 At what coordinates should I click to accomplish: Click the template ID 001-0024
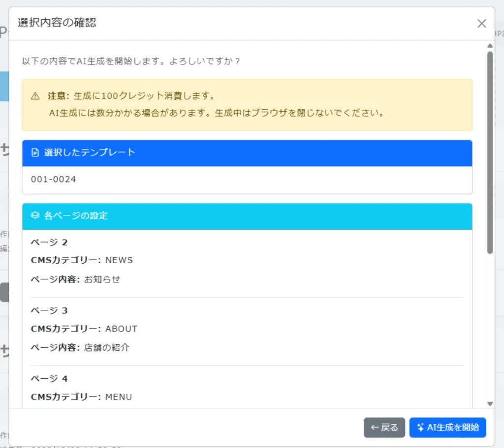click(x=54, y=179)
